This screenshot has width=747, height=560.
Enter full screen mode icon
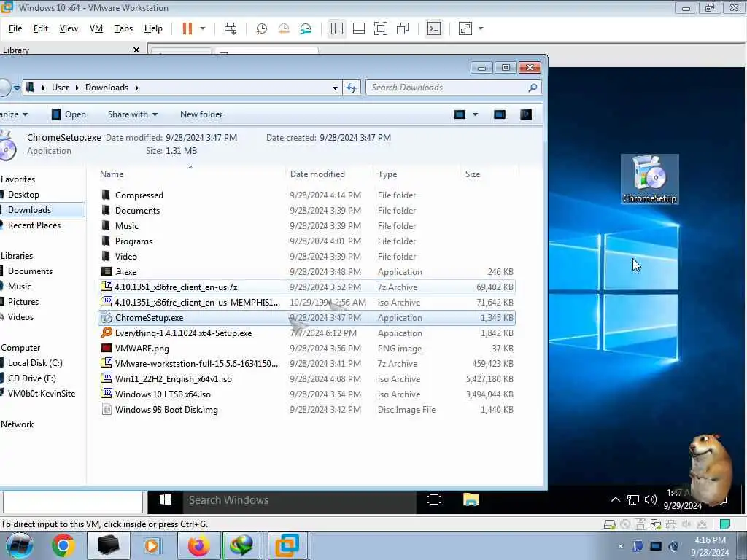click(x=381, y=28)
